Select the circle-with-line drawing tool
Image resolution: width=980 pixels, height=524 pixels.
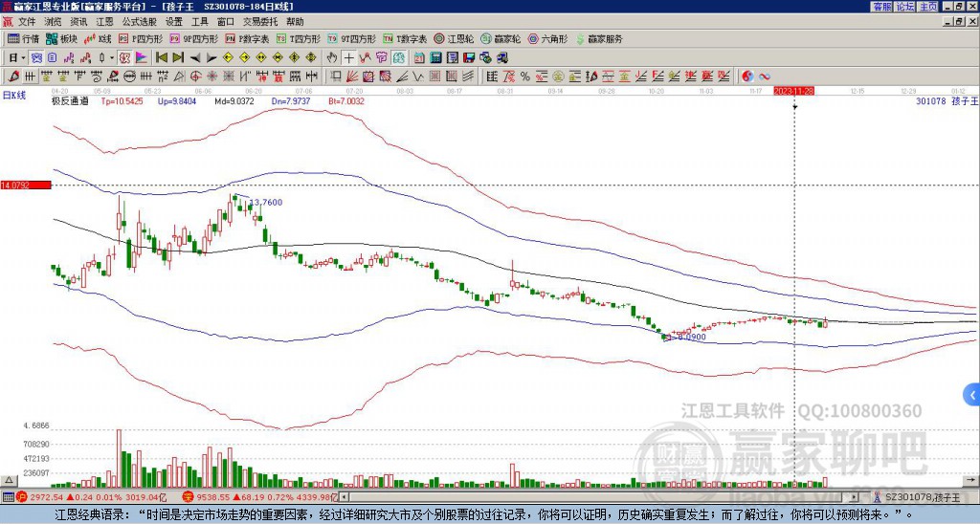click(x=129, y=76)
